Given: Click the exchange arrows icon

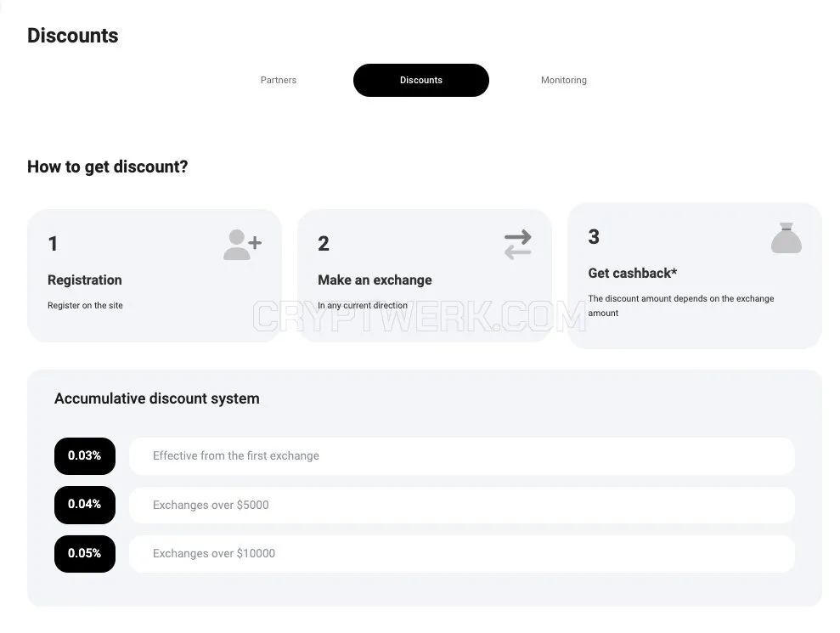Looking at the screenshot, I should [x=518, y=245].
